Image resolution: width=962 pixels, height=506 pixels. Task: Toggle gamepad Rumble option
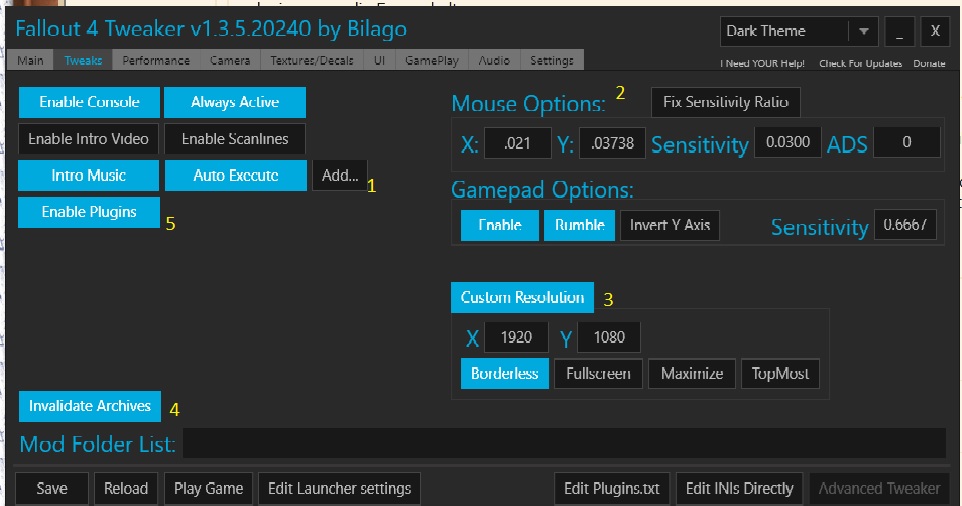coord(579,225)
